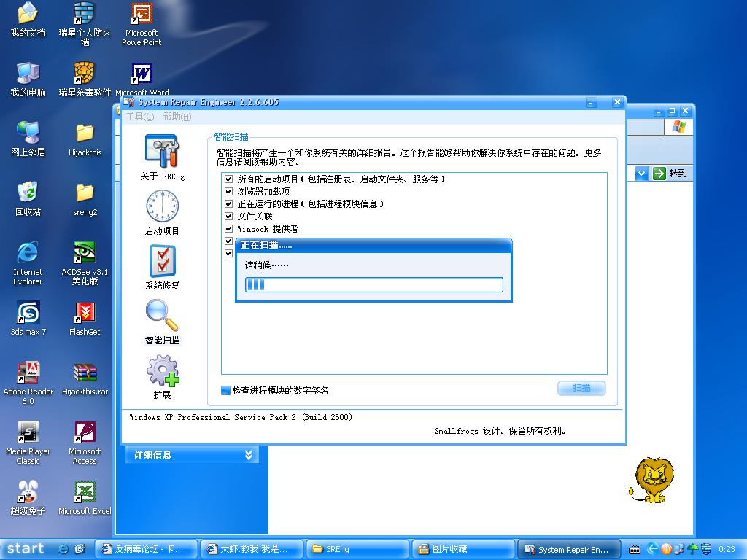
Task: Open 网上邻居 desktop icon
Action: (28, 139)
